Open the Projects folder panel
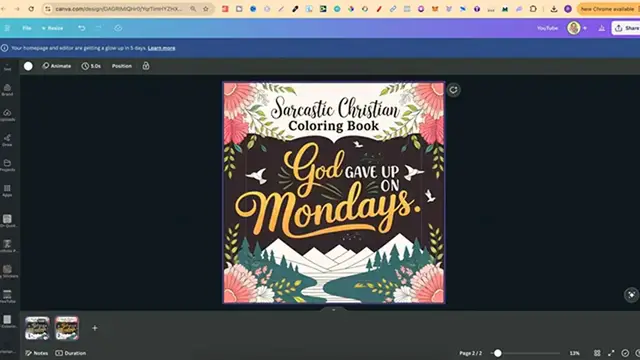 pos(7,165)
